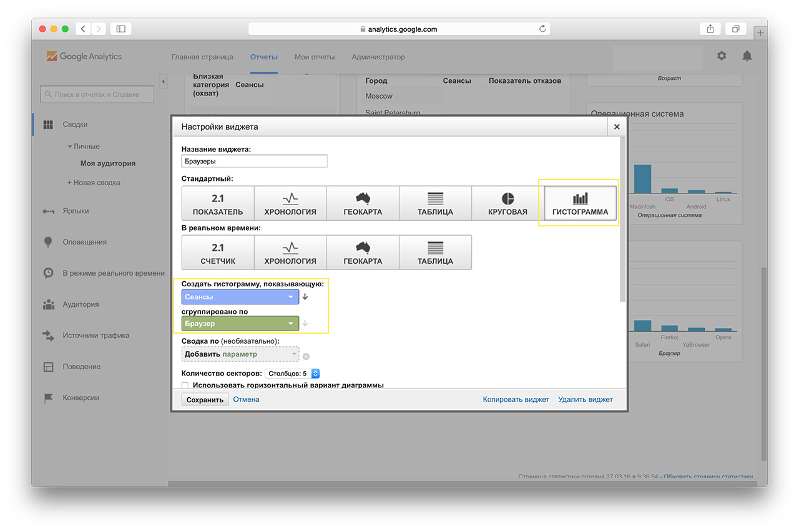Choose the Показатель 2.1 metric widget
This screenshot has height=532, width=799.
(x=218, y=203)
